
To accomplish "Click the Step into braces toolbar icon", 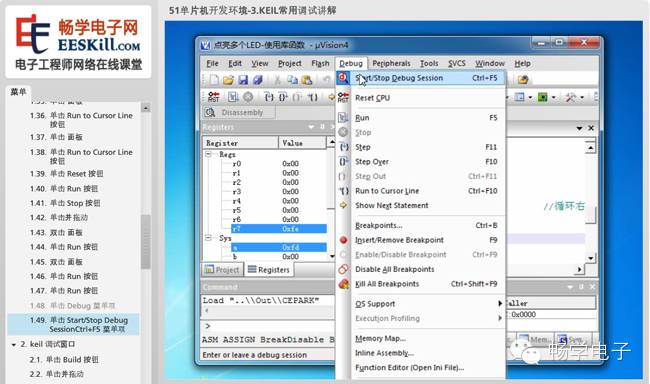I will 269,97.
